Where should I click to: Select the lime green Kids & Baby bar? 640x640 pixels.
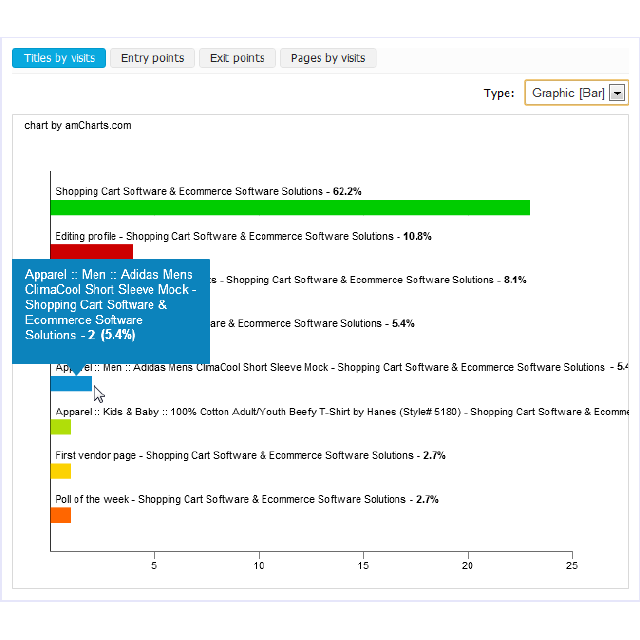coord(61,427)
